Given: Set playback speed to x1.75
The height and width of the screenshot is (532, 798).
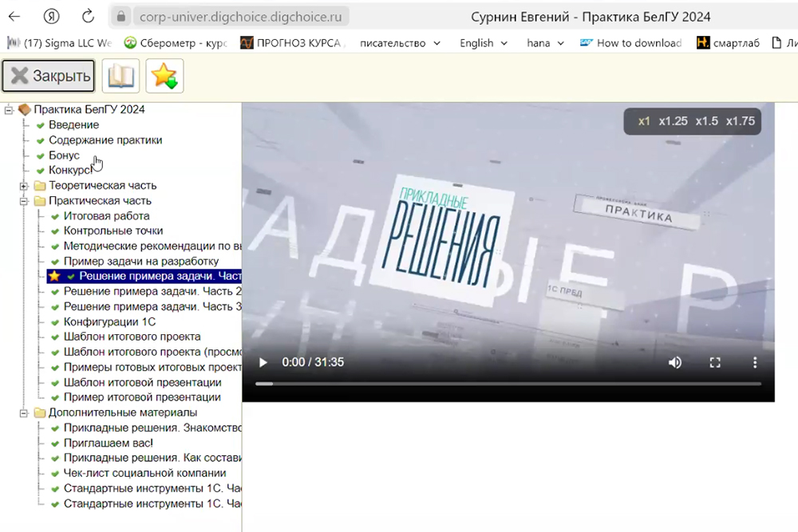Looking at the screenshot, I should click(x=740, y=121).
